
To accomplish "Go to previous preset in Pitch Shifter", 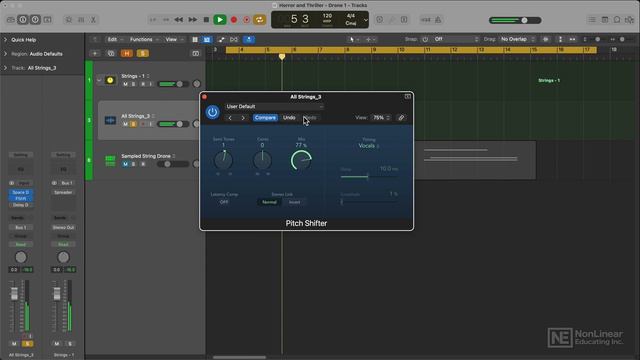I will coord(230,118).
